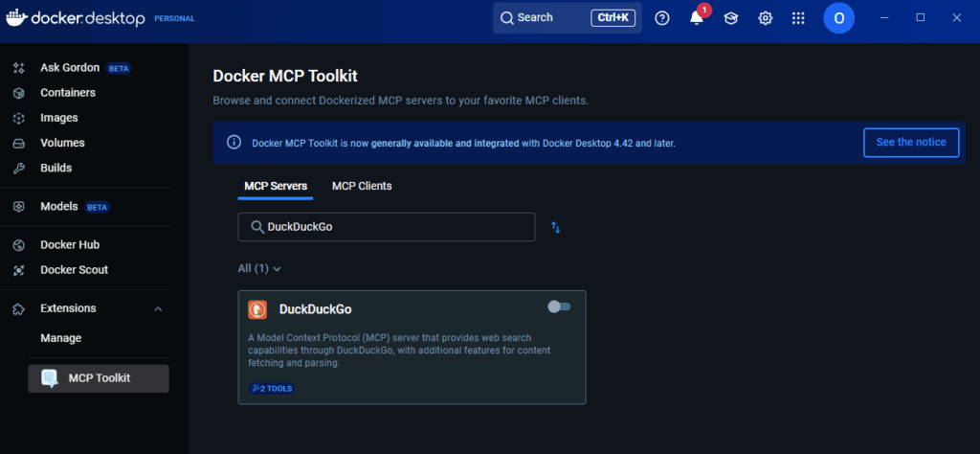Go to Docker Scout in the sidebar
The width and height of the screenshot is (980, 454).
[x=74, y=270]
